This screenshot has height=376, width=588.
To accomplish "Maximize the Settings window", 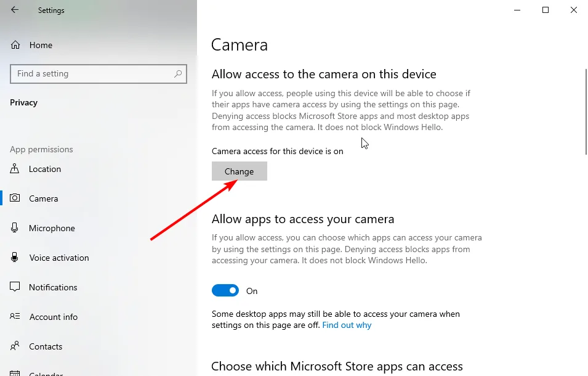I will (545, 10).
